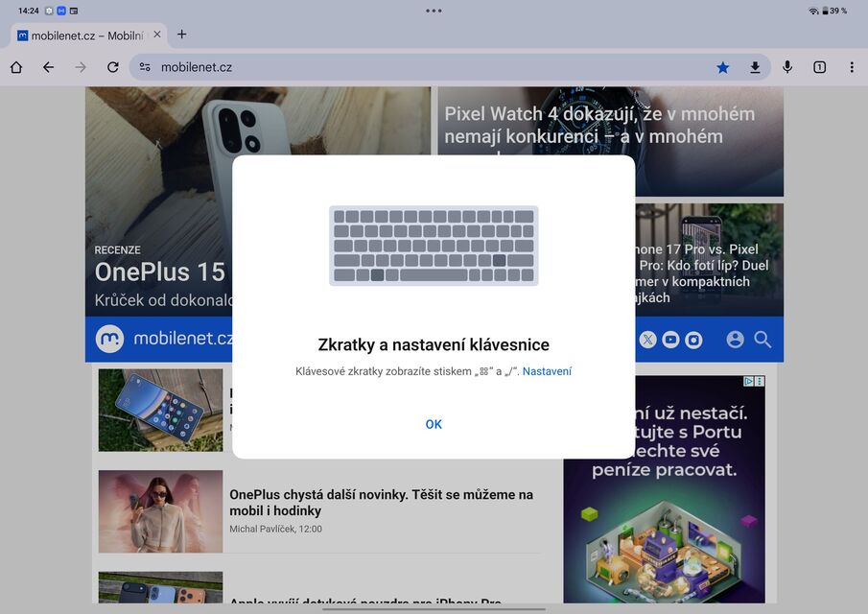Go back with the back arrow
The image size is (868, 614).
click(48, 67)
